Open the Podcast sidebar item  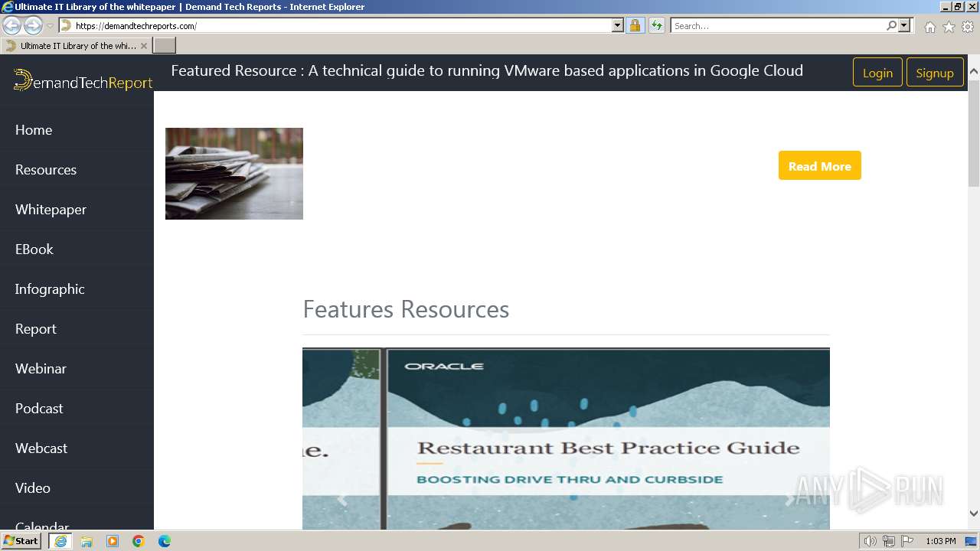(x=39, y=409)
